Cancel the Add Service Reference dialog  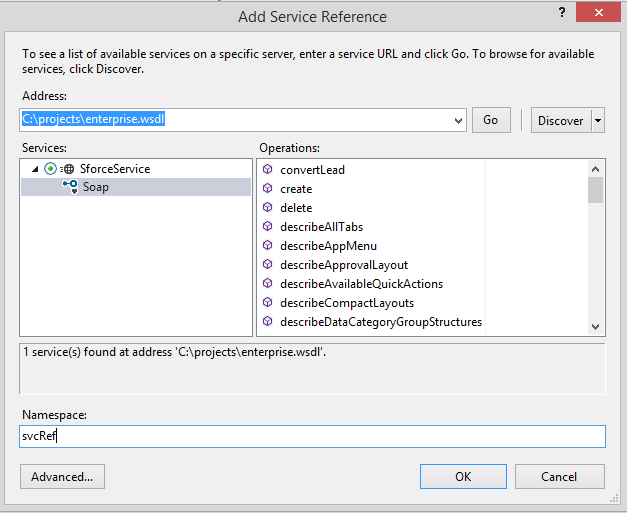559,477
